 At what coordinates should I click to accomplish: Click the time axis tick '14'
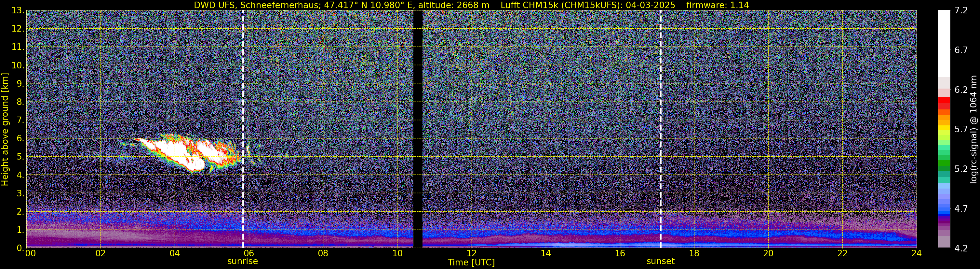point(545,253)
